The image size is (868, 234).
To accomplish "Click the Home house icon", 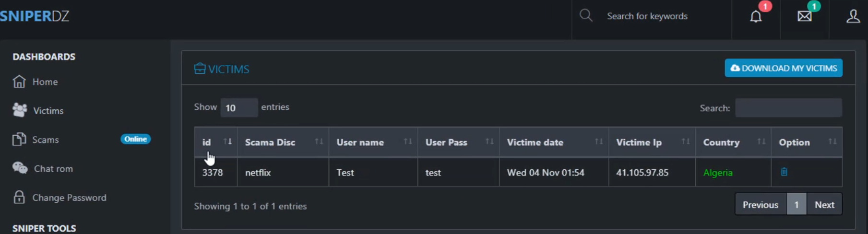I will pyautogui.click(x=19, y=82).
